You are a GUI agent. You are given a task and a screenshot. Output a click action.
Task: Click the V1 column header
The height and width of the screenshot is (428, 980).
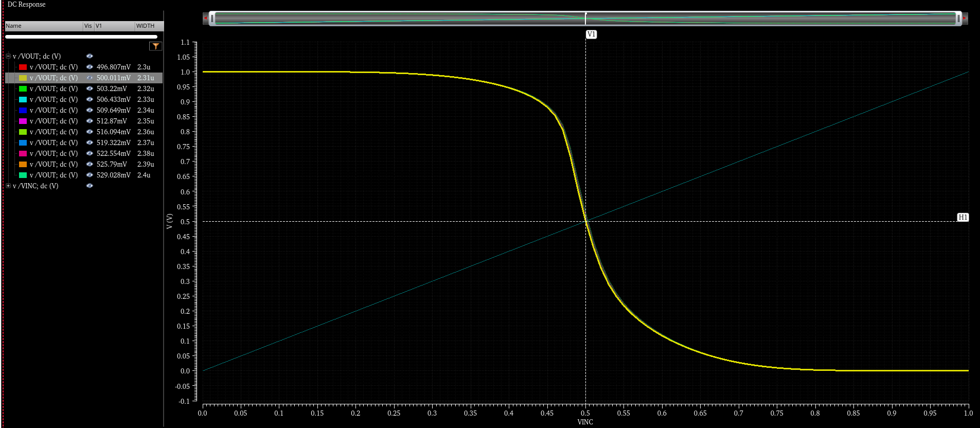[x=115, y=26]
